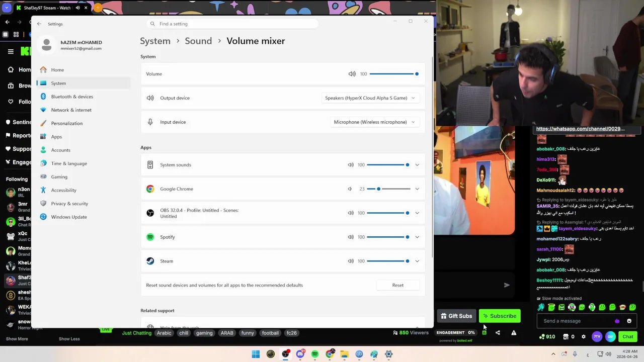Screen dimensions: 644x362
Task: Click the Gift Subs button
Action: 456,316
